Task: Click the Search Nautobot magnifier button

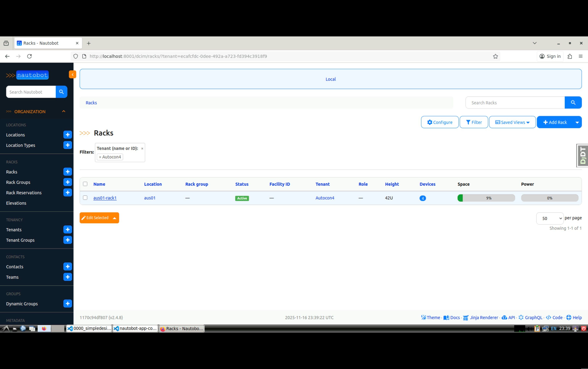Action: [x=61, y=92]
